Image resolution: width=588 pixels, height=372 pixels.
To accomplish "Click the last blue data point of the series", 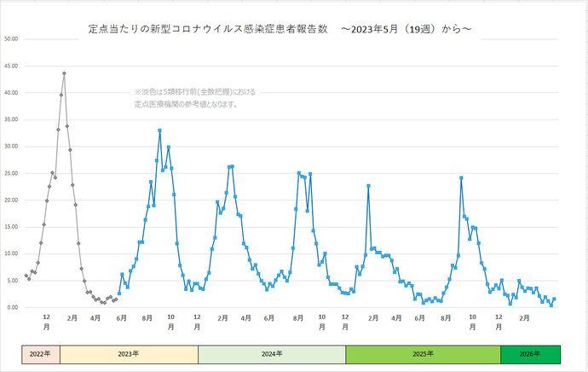I will tap(554, 299).
